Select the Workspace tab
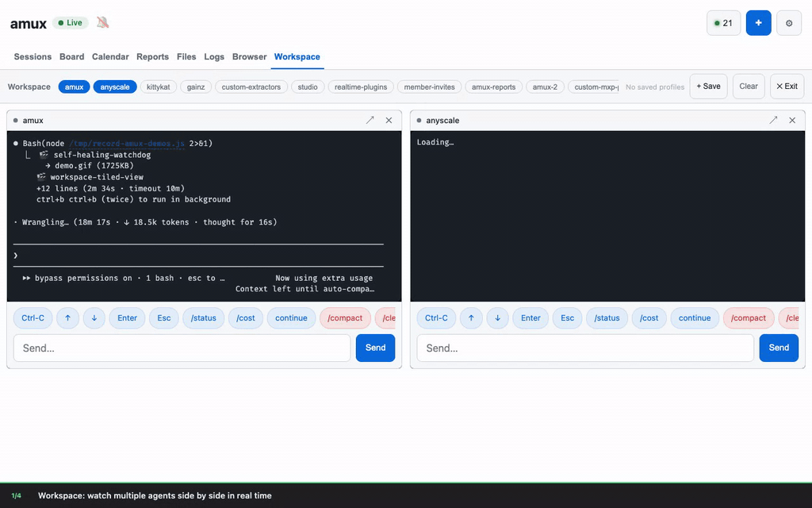812x508 pixels. click(297, 56)
